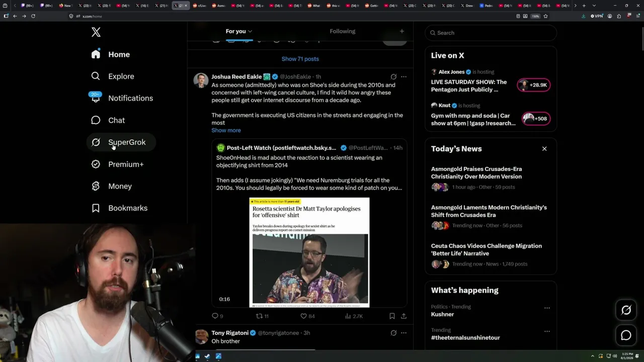
Task: Bookmark this page with the star icon
Action: click(545, 16)
